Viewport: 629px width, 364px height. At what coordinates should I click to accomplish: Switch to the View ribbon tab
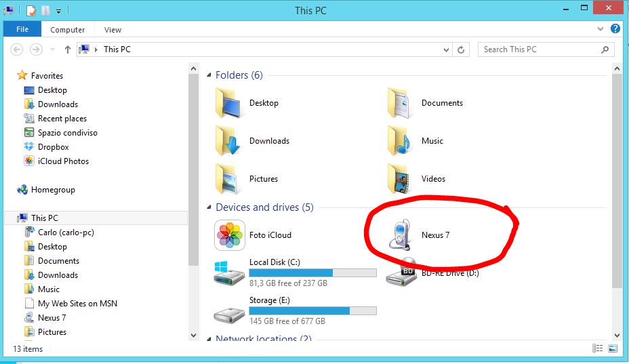point(113,30)
